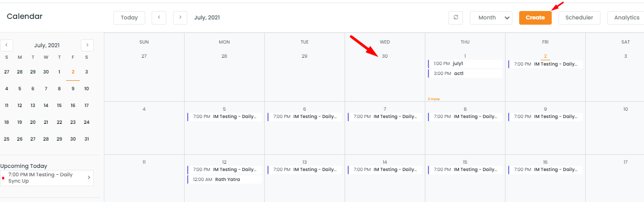Click mini calendar previous month arrow

(6, 45)
